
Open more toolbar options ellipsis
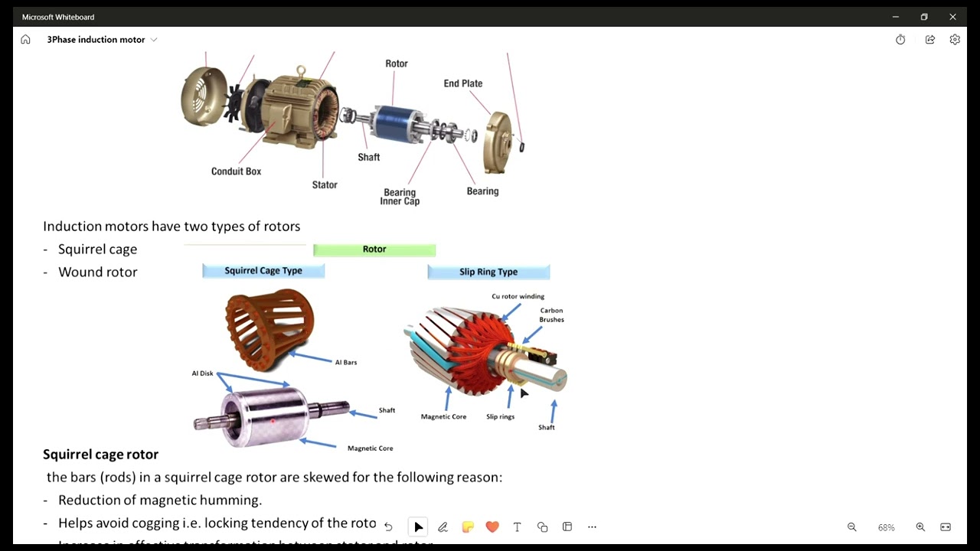(592, 527)
